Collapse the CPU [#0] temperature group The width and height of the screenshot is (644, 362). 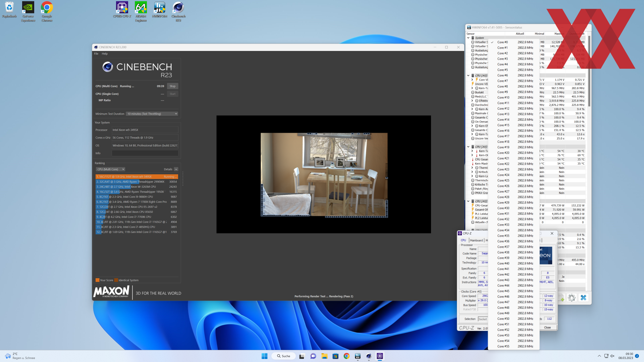[468, 147]
